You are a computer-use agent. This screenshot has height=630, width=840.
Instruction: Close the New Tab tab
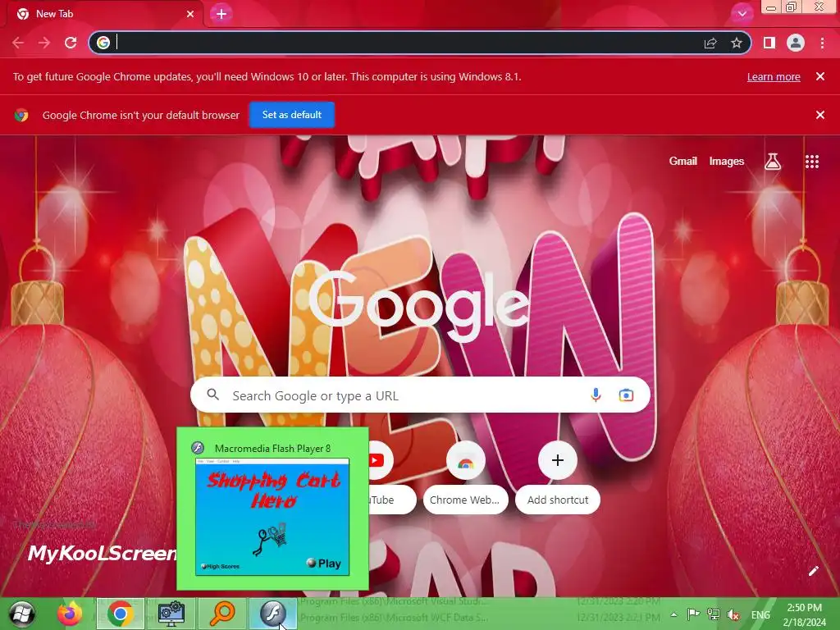[190, 14]
